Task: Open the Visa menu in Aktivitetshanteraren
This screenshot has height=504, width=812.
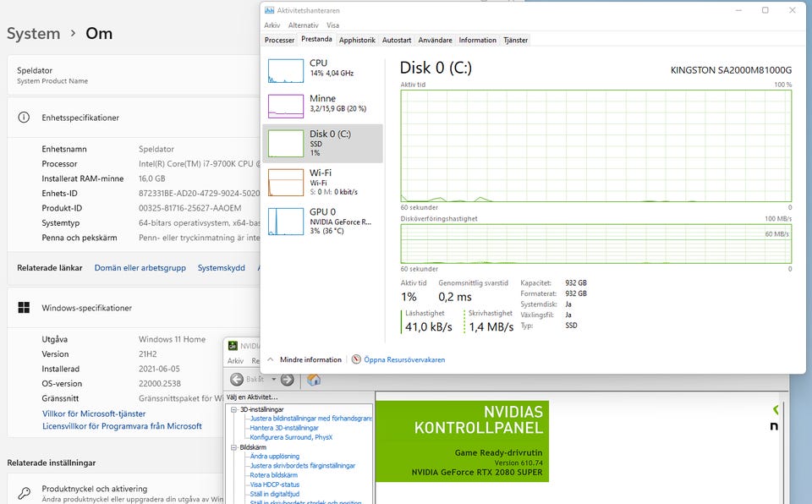Action: (x=333, y=25)
